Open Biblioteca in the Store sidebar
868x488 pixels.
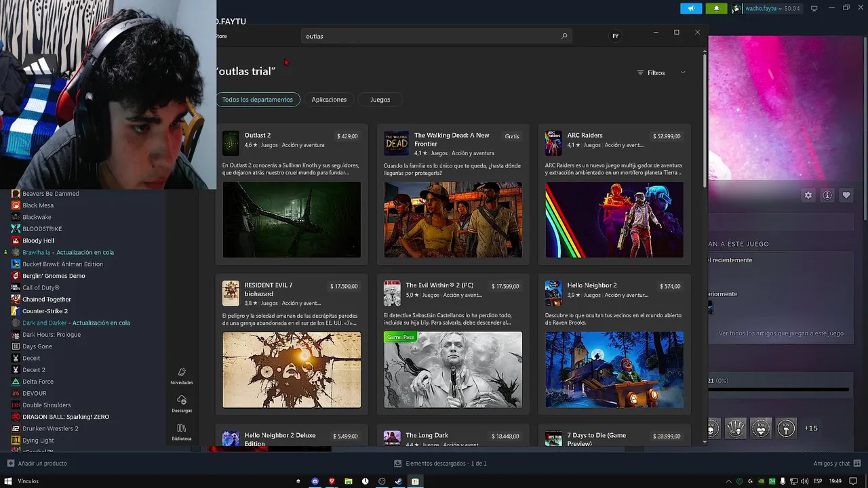(182, 432)
